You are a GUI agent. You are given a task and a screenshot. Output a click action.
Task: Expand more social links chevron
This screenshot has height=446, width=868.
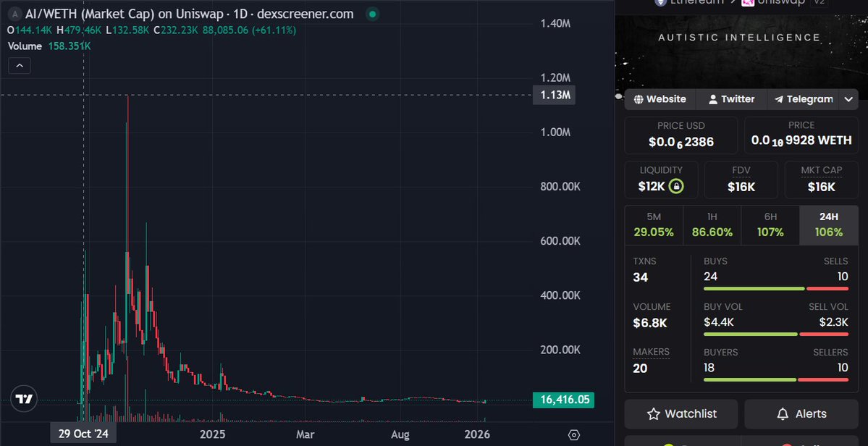pyautogui.click(x=848, y=100)
